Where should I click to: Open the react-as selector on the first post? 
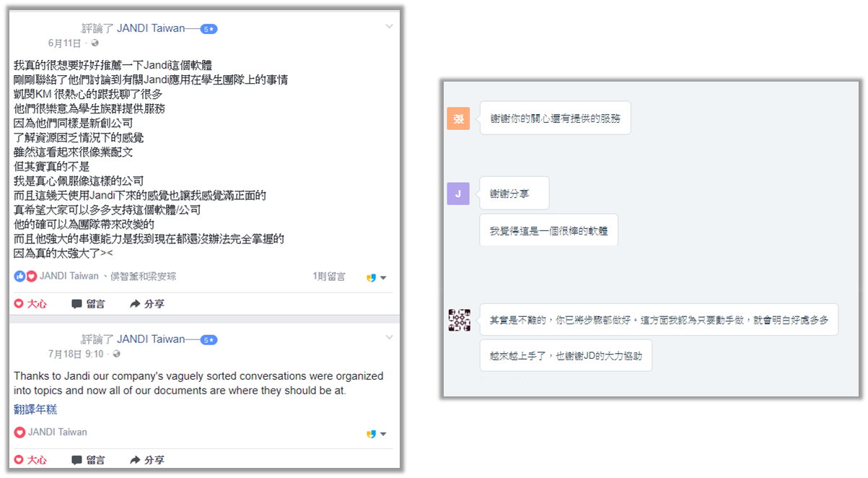coord(376,277)
